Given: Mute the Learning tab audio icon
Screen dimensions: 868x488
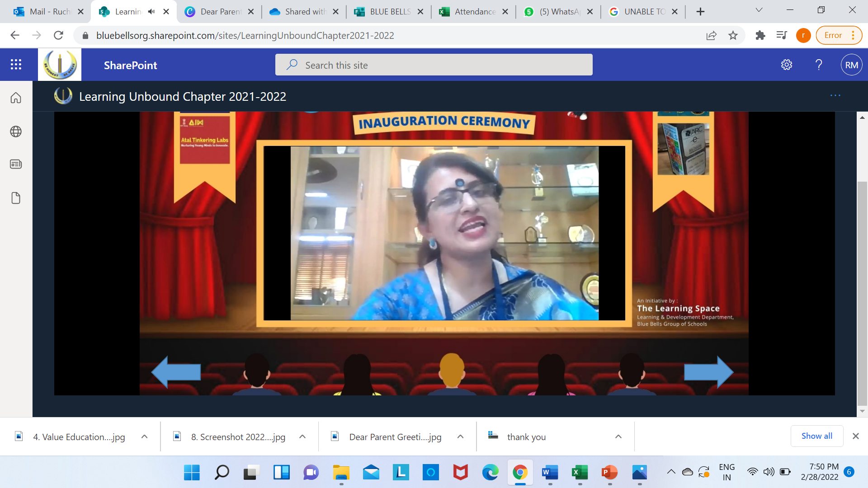Looking at the screenshot, I should [x=151, y=12].
